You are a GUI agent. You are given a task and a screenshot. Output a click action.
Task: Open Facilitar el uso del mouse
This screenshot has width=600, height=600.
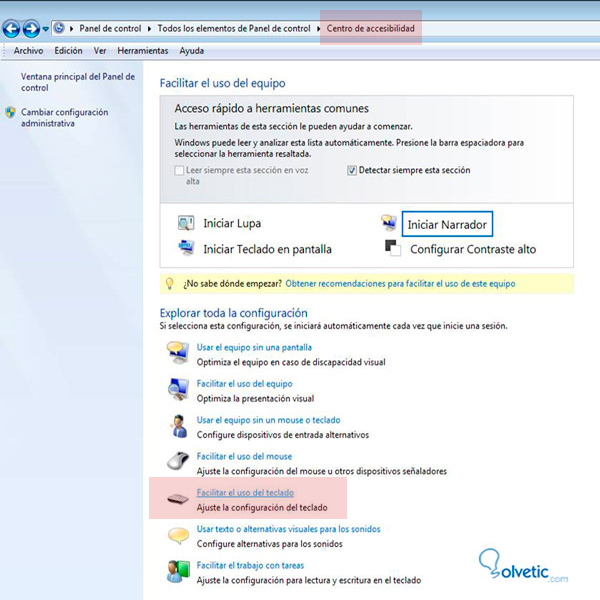tap(244, 457)
